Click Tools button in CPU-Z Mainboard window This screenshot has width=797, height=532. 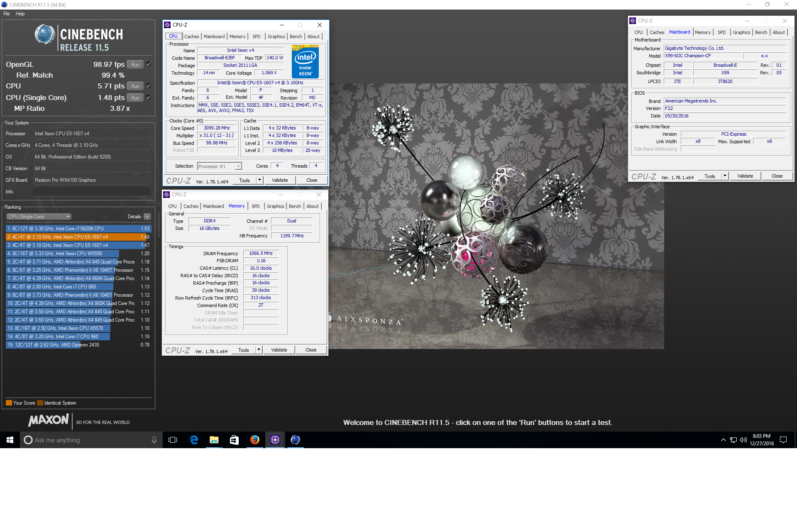click(710, 176)
